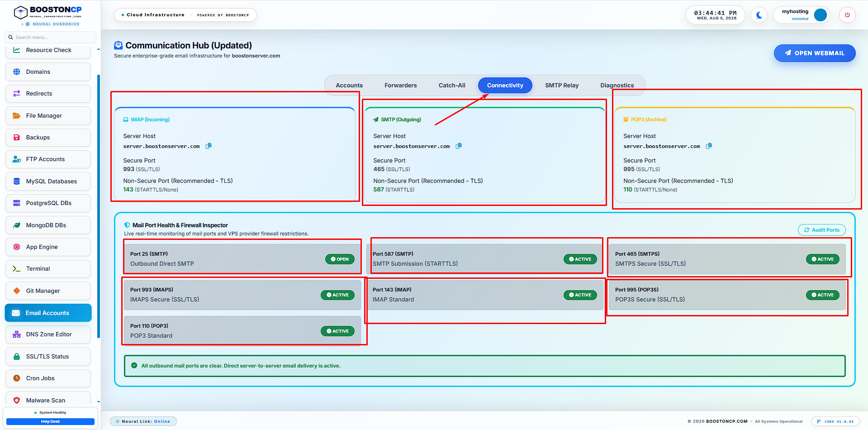This screenshot has height=430, width=868.
Task: Click the red power logout icon
Action: pyautogui.click(x=847, y=15)
